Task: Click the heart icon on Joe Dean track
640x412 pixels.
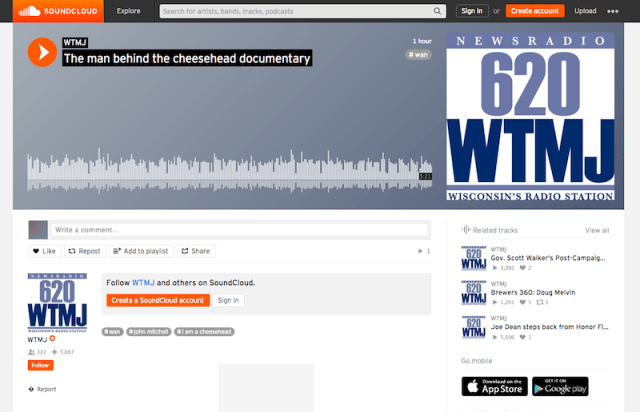Action: click(x=522, y=337)
